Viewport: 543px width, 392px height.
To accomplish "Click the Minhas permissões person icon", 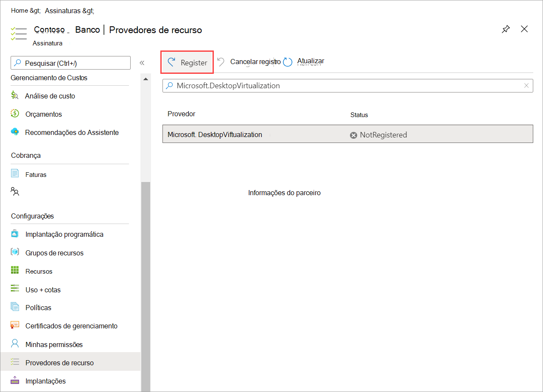I will click(x=15, y=343).
